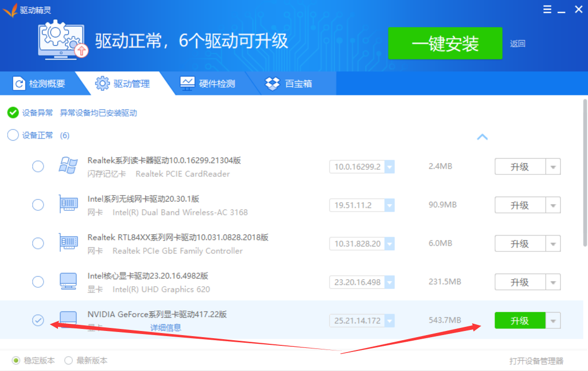Click the refresh icon on 检测概要 tab
588x371 pixels.
18,83
